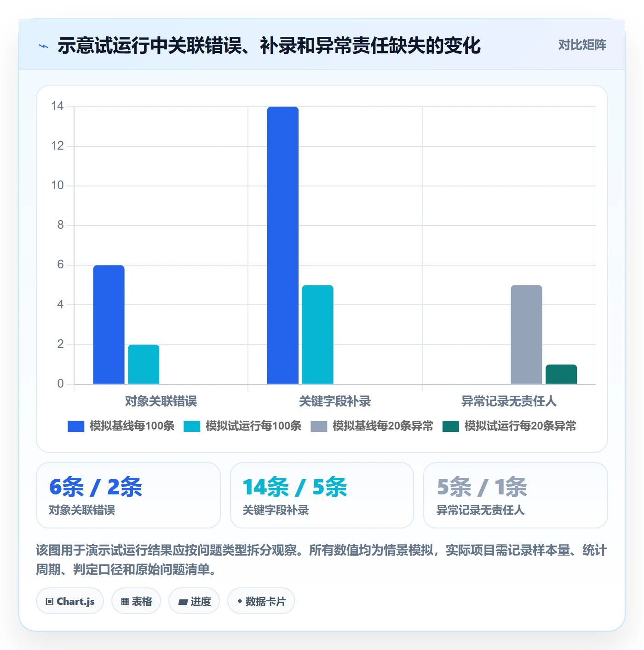Viewport: 644px width, 650px height.
Task: Select the Chart.js tag text
Action: pyautogui.click(x=75, y=602)
